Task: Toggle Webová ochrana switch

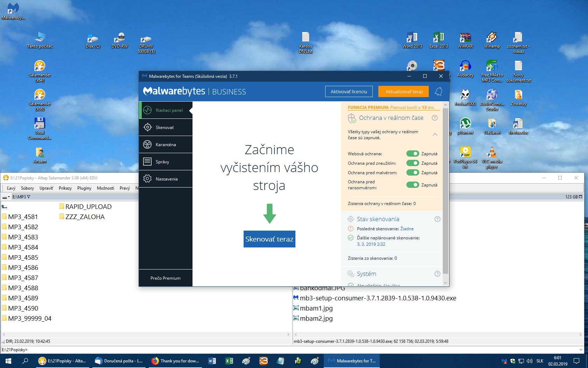Action: click(413, 154)
